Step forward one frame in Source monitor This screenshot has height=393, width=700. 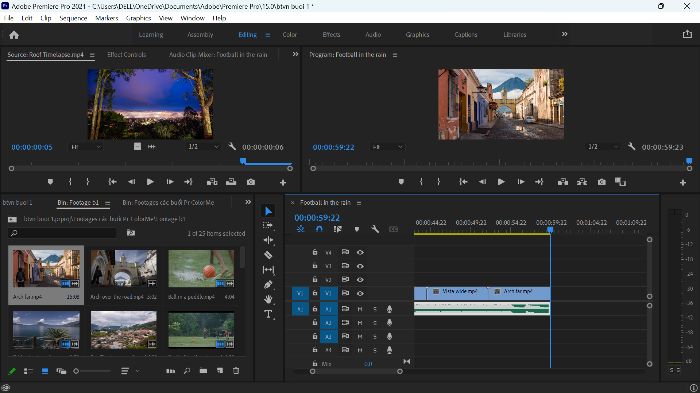(170, 182)
